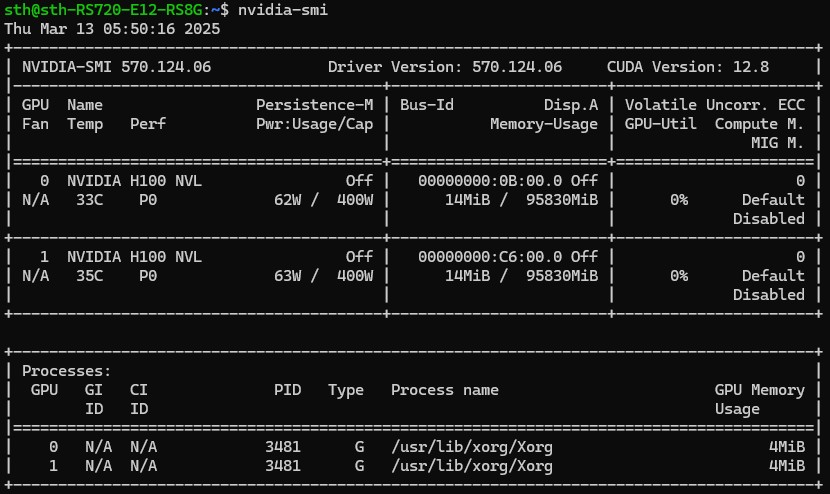Click the Perf column header
Image resolution: width=830 pixels, height=494 pixels.
148,124
